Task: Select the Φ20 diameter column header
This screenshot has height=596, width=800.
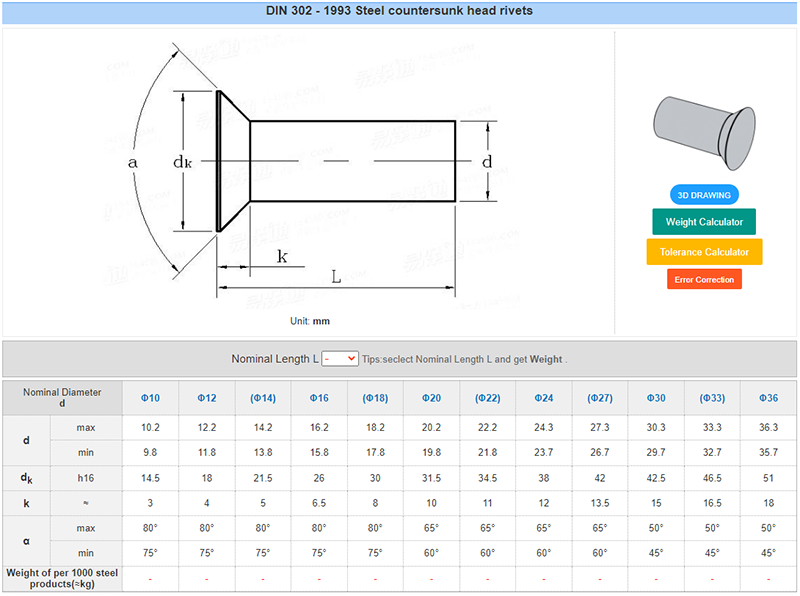Action: point(431,398)
